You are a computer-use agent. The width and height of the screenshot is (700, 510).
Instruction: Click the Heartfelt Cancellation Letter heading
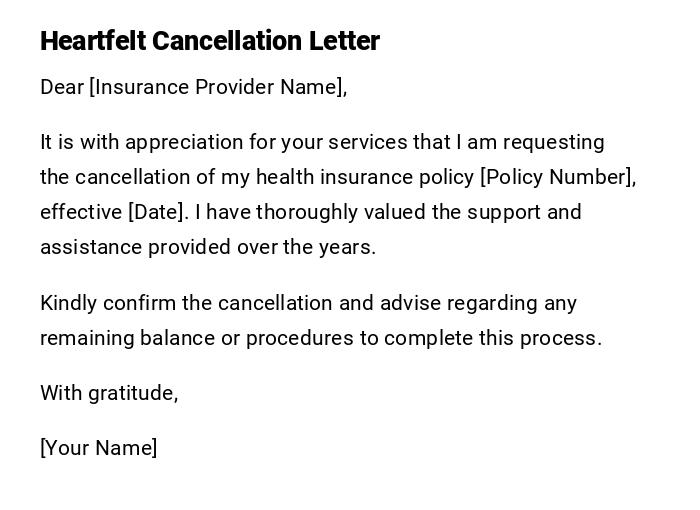[210, 41]
